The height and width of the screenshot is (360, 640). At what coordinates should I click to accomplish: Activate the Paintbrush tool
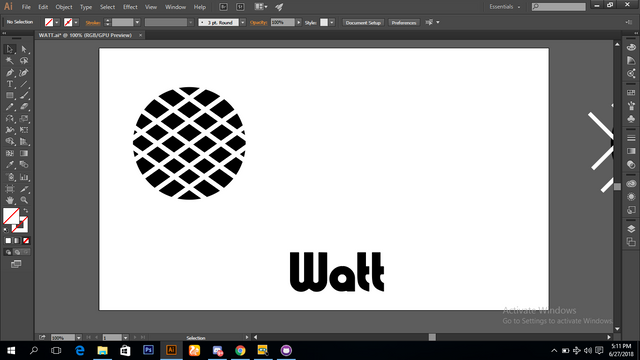point(24,96)
